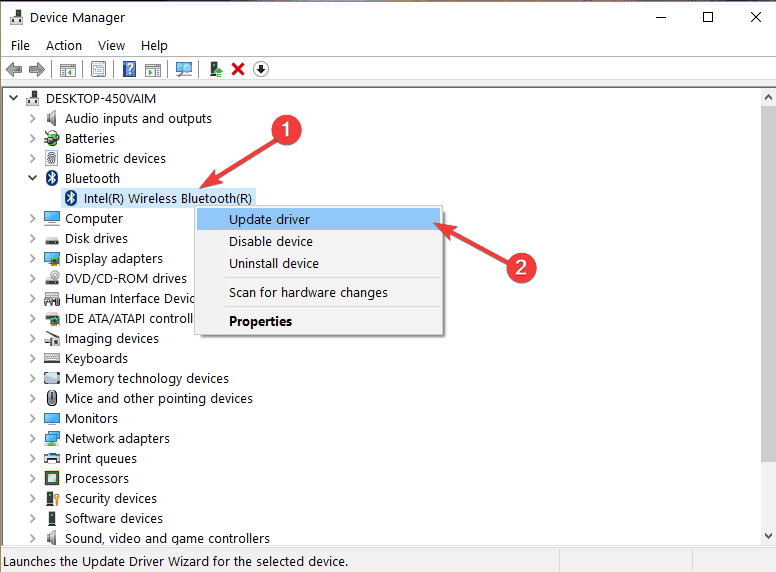Click the Device Manager title bar icon

[16, 17]
